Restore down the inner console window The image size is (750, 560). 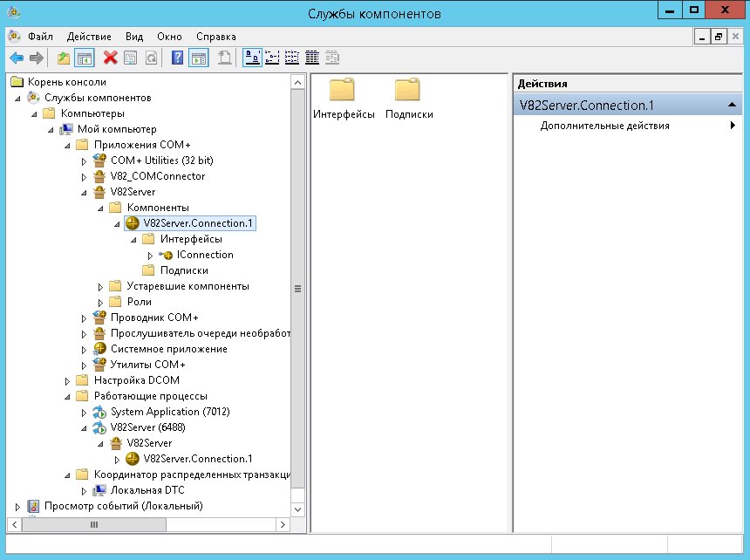click(719, 37)
